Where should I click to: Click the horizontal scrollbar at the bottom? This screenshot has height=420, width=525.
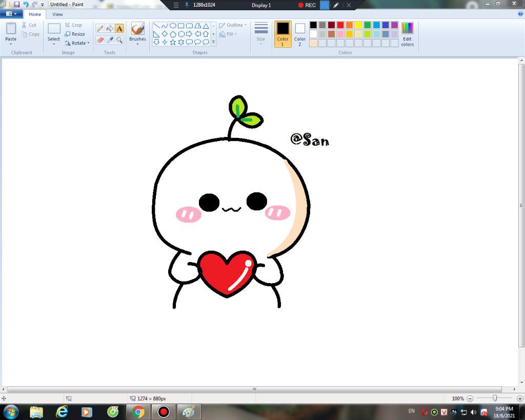254,389
